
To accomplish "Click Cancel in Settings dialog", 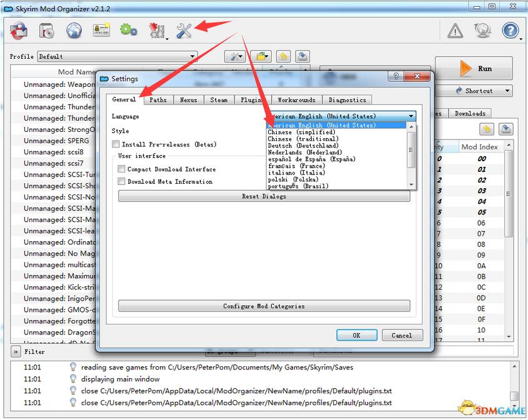I will [x=402, y=335].
